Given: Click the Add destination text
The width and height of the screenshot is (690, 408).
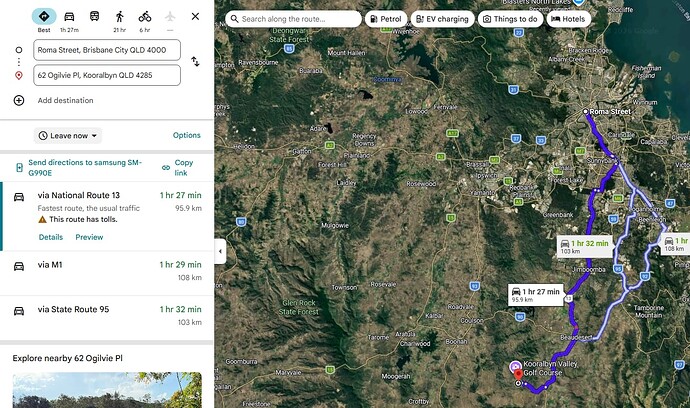Looking at the screenshot, I should click(66, 100).
